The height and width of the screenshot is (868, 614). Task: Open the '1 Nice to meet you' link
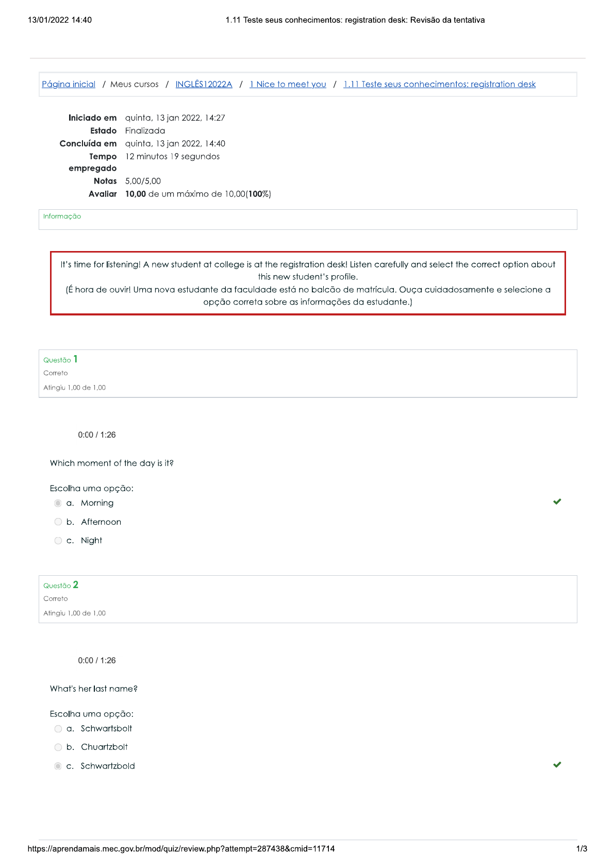tap(288, 84)
